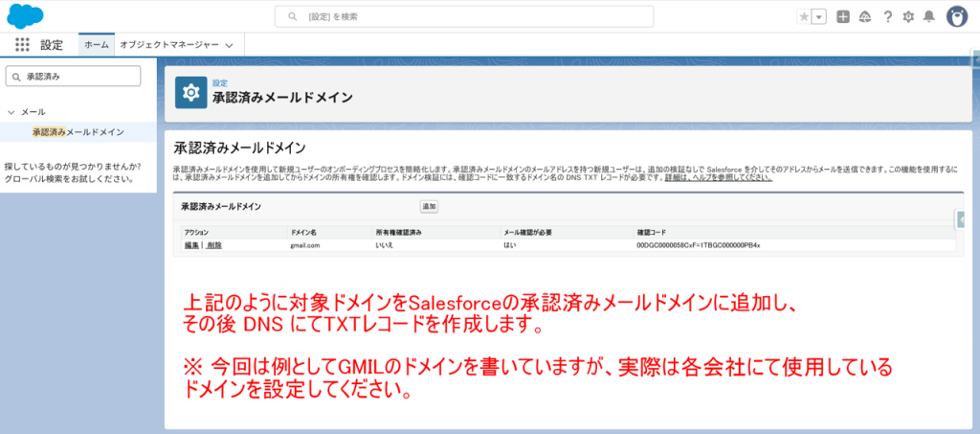Open the notifications bell
Viewport: 980px width, 434px height.
tap(929, 17)
